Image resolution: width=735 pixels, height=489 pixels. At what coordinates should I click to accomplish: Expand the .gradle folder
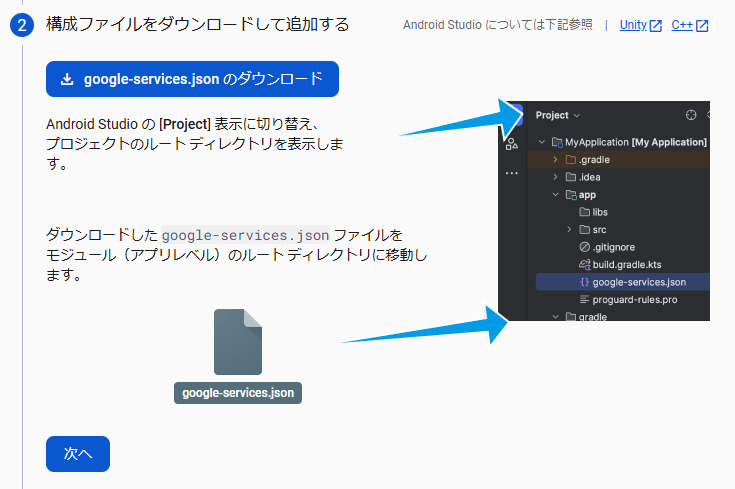click(555, 159)
